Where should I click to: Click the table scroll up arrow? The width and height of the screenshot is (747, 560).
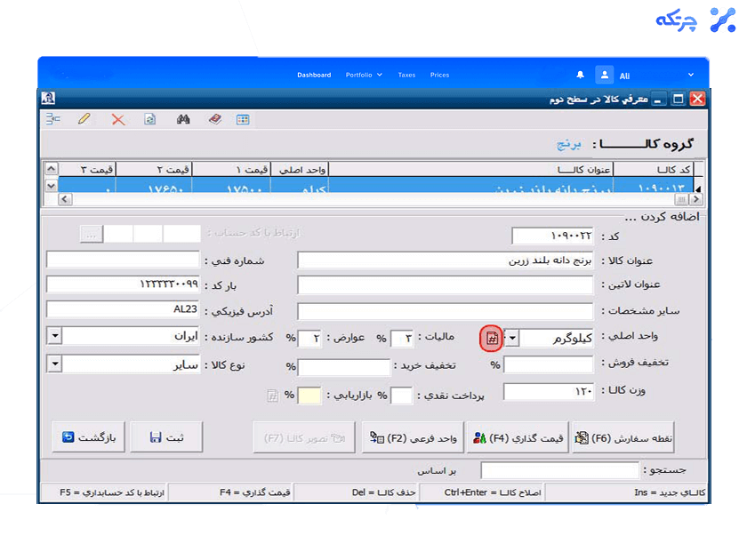click(x=52, y=169)
